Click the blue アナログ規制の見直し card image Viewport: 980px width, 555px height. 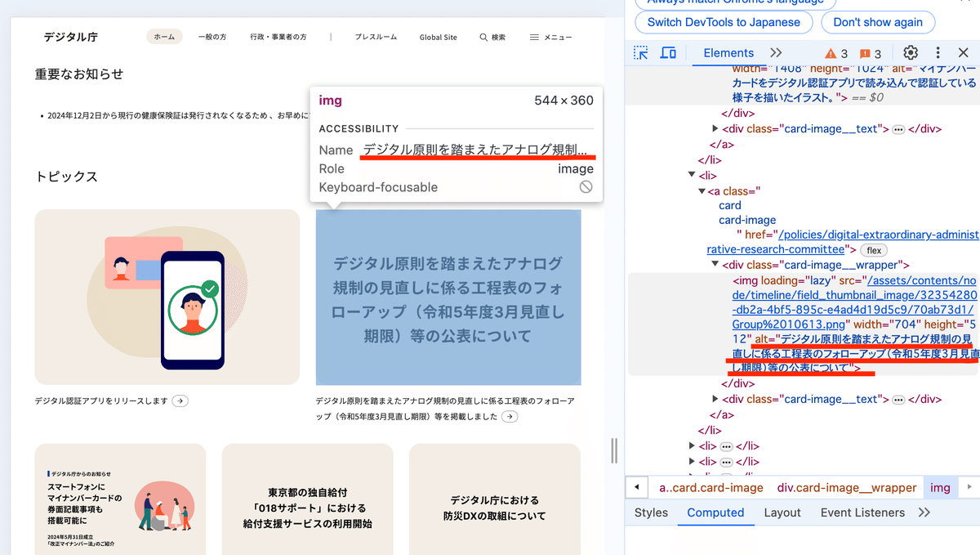[448, 297]
